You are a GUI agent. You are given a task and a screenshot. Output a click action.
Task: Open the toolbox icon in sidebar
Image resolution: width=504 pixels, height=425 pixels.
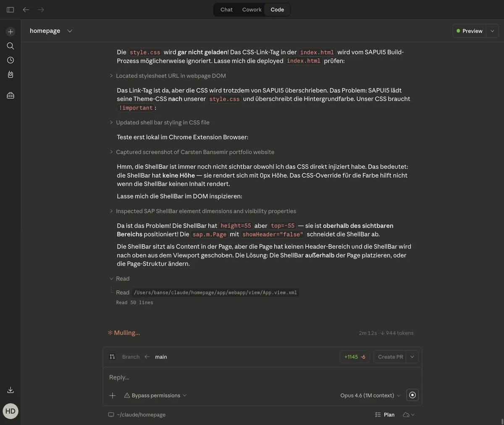coord(10,95)
